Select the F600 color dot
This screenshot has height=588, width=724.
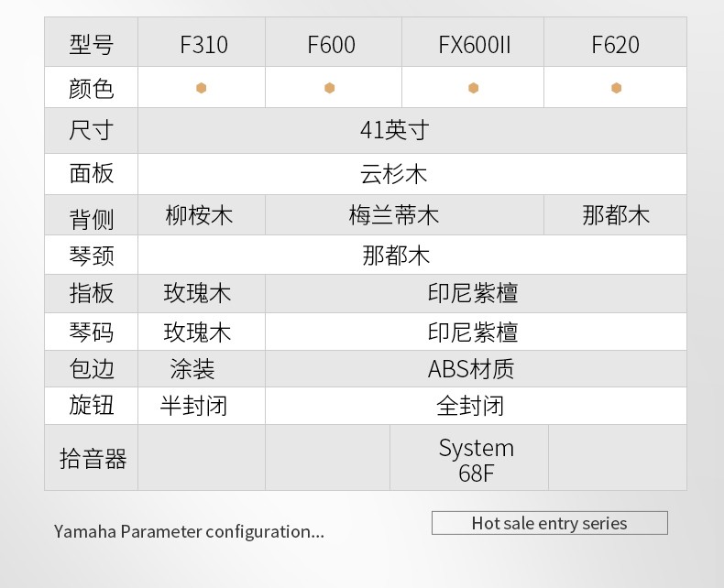330,88
